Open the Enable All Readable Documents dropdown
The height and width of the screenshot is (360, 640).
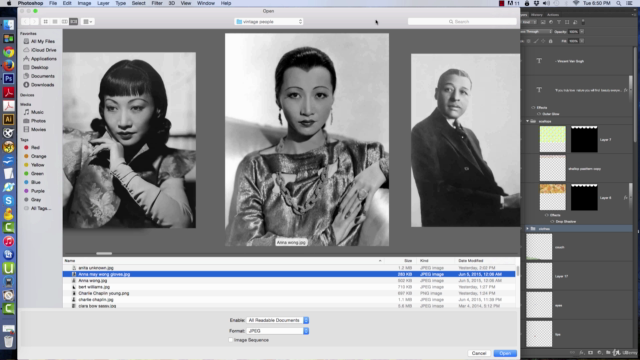pyautogui.click(x=278, y=320)
